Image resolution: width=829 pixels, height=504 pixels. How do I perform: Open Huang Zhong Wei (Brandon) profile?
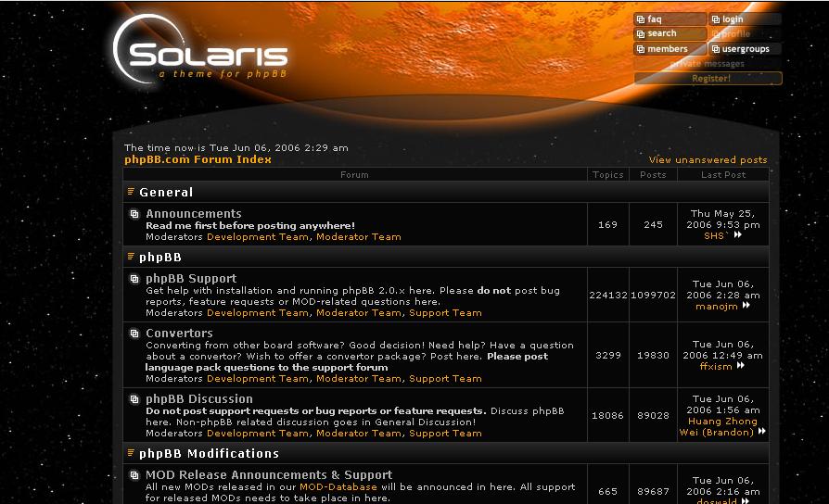[718, 427]
